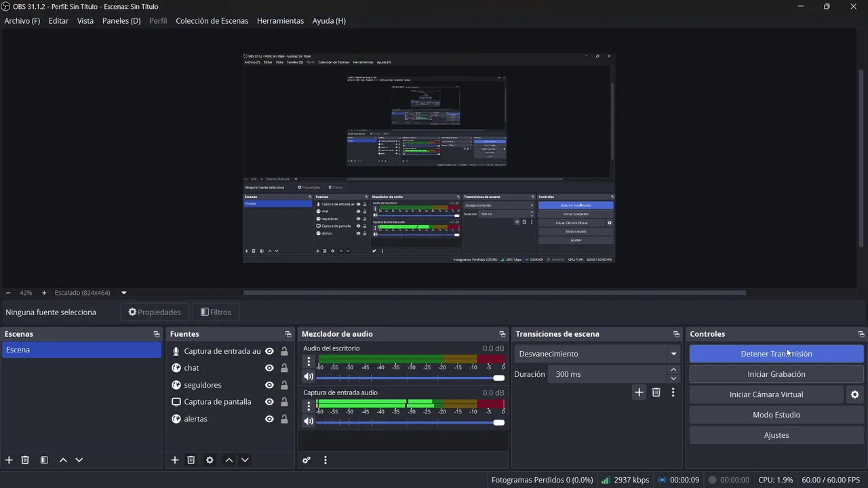Open Captura de entrada audio track options
868x488 pixels.
309,405
